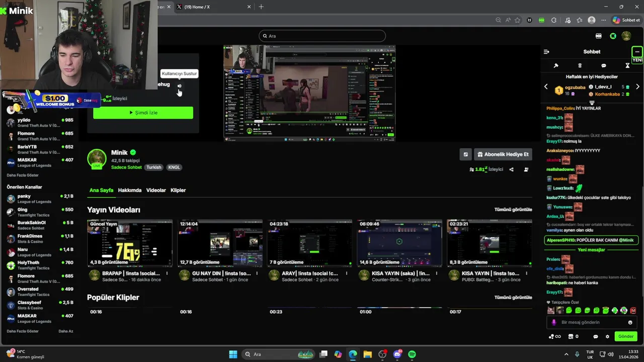Collapse the Sohbet chat panel with arrow icon

point(546,52)
